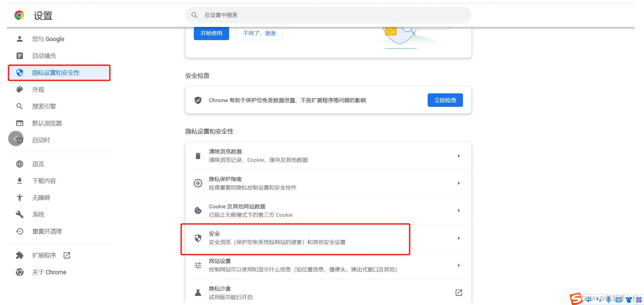Select 外观 in the sidebar menu

[x=38, y=90]
